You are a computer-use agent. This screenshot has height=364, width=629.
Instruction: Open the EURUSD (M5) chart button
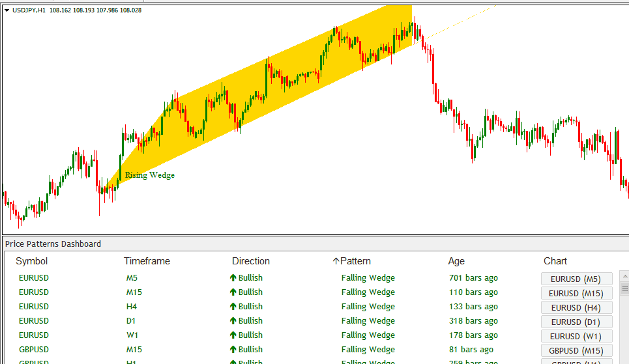click(x=576, y=279)
